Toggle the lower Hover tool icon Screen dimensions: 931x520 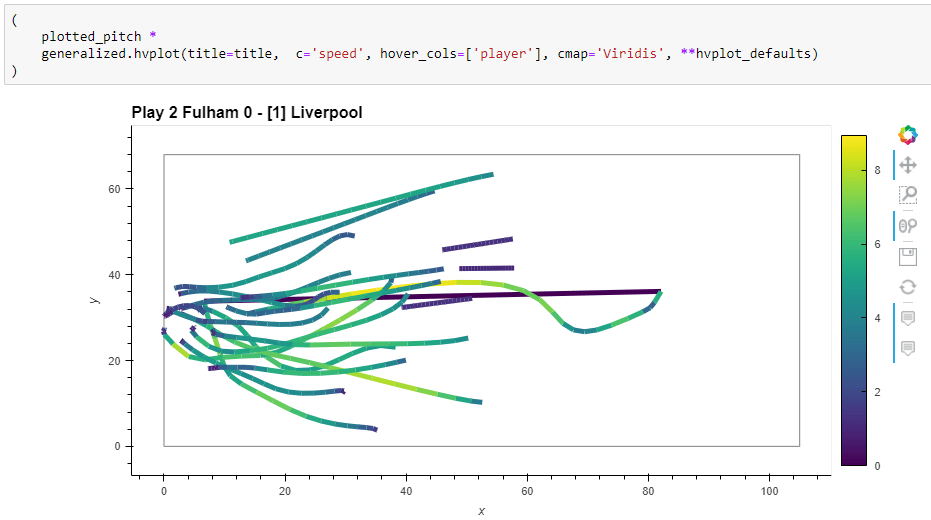[908, 348]
